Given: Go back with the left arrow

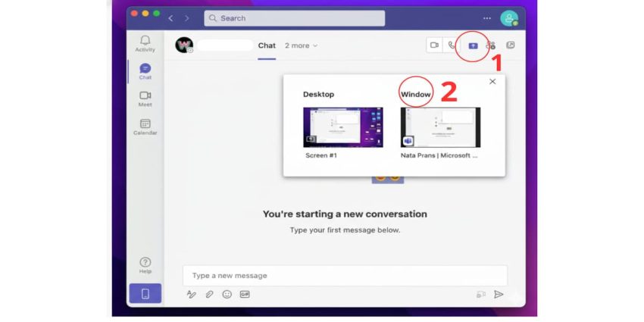Looking at the screenshot, I should (x=171, y=18).
